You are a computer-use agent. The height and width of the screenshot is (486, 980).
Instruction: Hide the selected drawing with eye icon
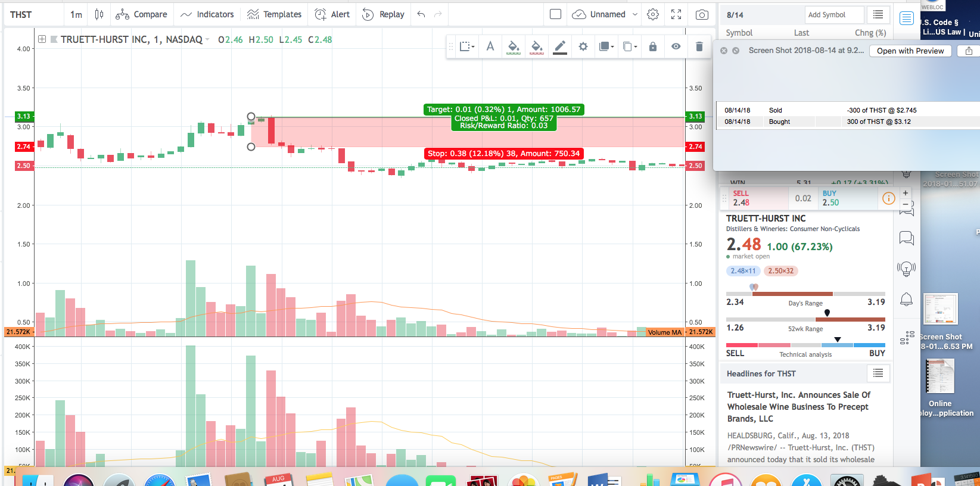[676, 46]
